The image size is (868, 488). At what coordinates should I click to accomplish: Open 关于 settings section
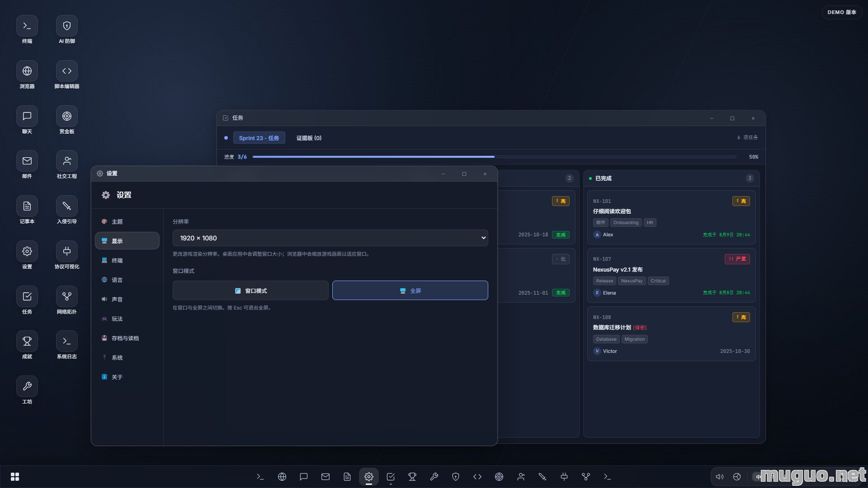tap(127, 377)
